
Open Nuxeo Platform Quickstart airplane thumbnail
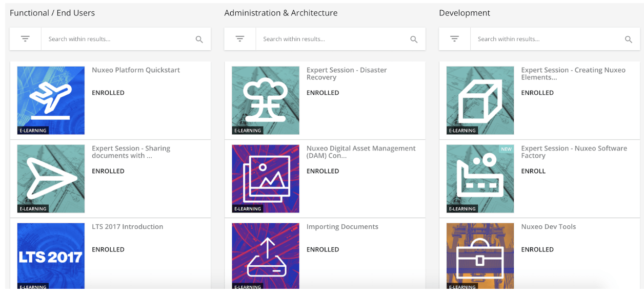[51, 100]
